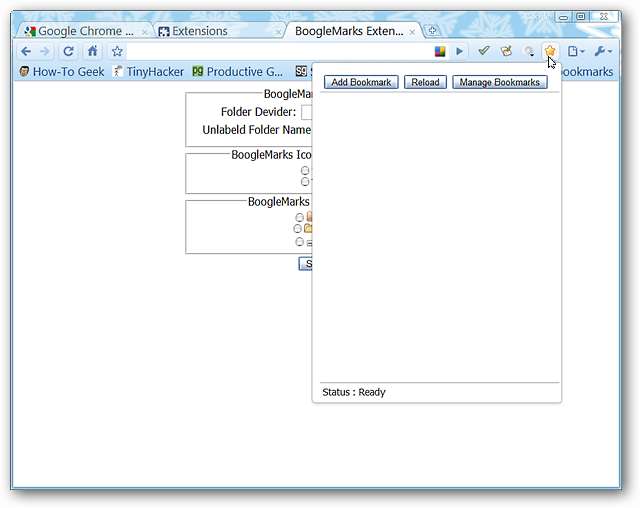Screen dimensions: 640x508
Task: Click the Folder Devider input field
Action: click(x=307, y=112)
